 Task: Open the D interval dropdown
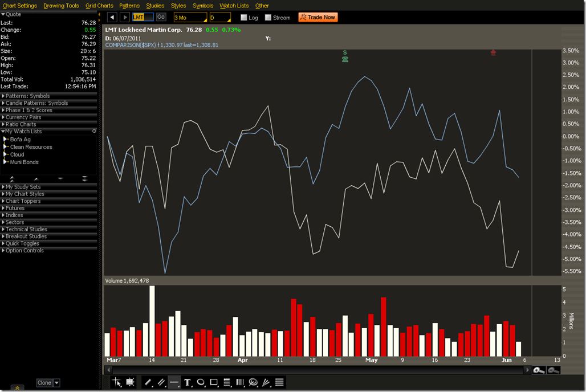coord(220,18)
